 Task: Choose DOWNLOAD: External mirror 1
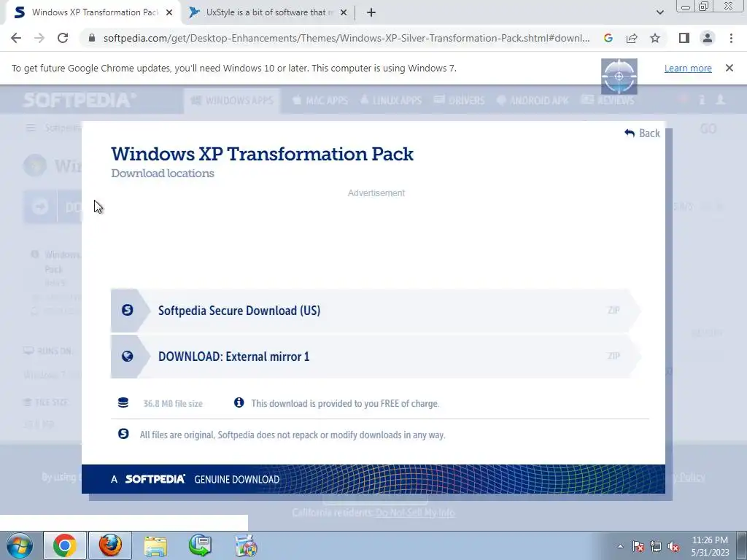coord(376,357)
